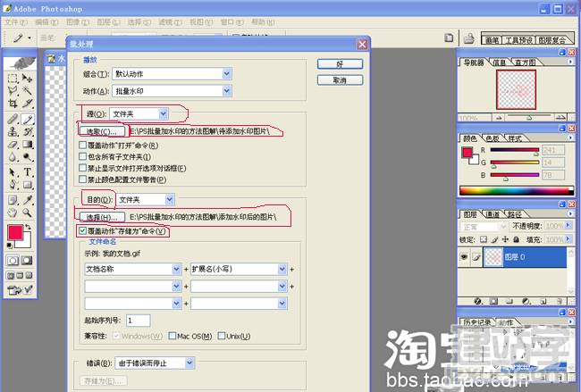Hide layer 图层 0 with eye icon

click(x=464, y=257)
